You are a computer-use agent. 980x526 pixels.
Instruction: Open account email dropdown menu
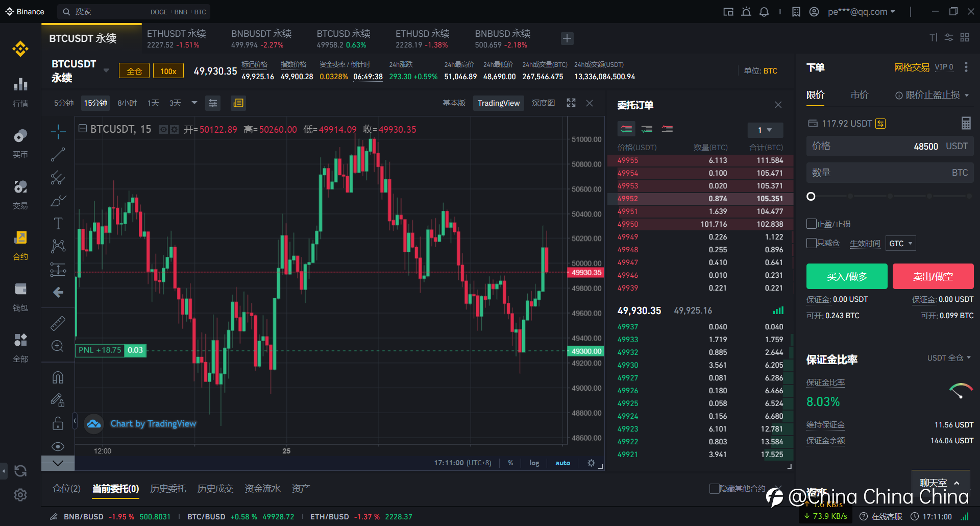(862, 12)
